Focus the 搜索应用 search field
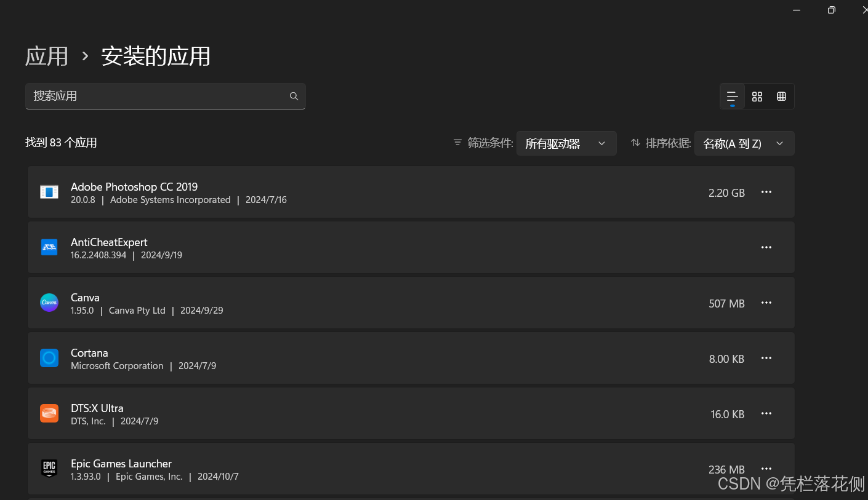The image size is (868, 500). (x=166, y=96)
